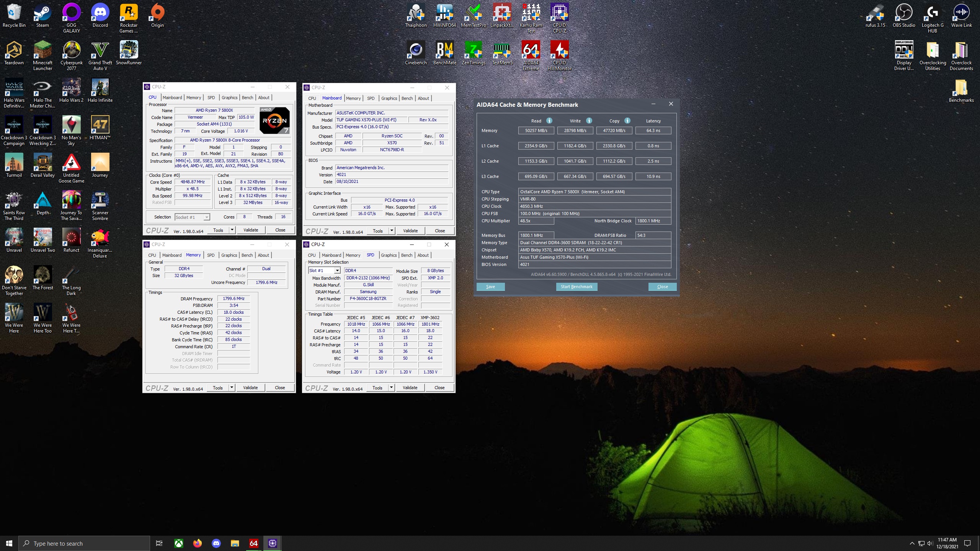Image resolution: width=980 pixels, height=551 pixels.
Task: Select Mainboard tab in CPU window
Action: click(x=172, y=98)
